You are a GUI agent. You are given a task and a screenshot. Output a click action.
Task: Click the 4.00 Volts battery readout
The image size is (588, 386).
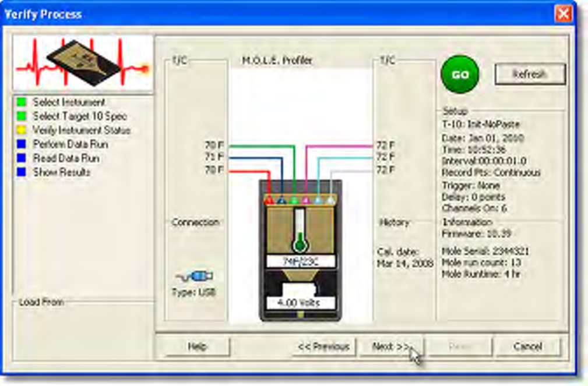[301, 303]
